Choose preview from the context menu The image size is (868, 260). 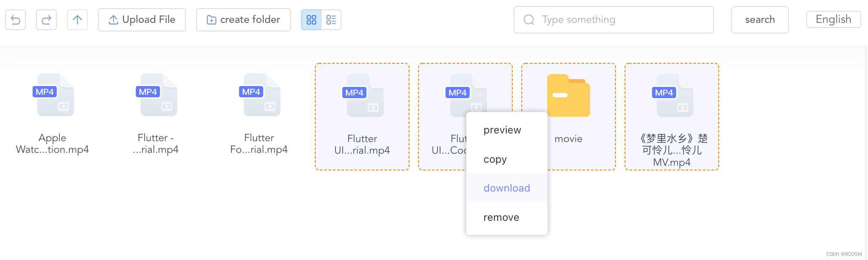point(507,130)
